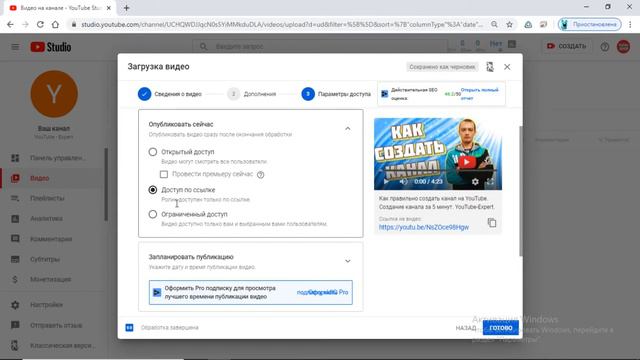Click the send feedback icon in upload dialog

point(490,67)
